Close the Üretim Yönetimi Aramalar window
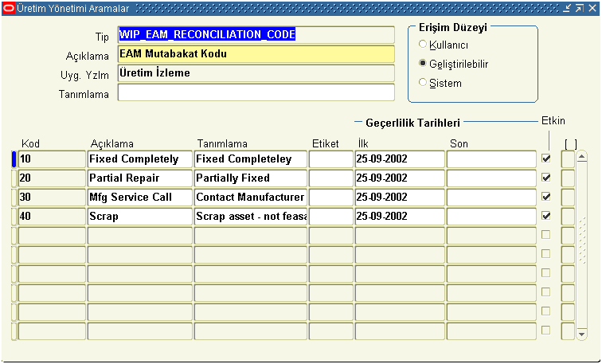This screenshot has height=364, width=602. pos(592,7)
